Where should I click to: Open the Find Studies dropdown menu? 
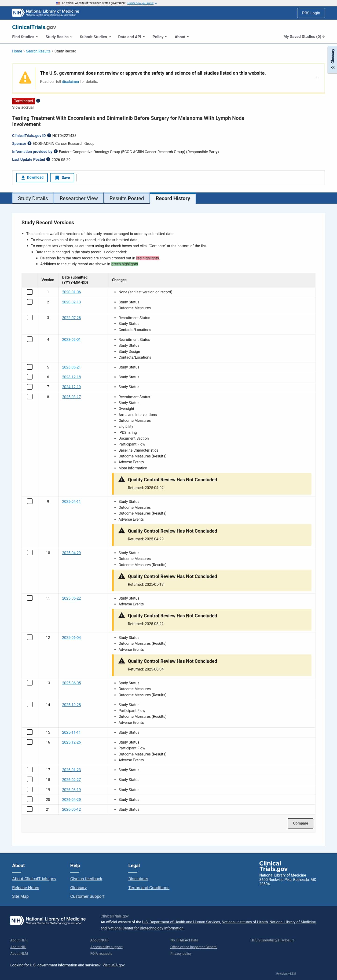click(25, 37)
